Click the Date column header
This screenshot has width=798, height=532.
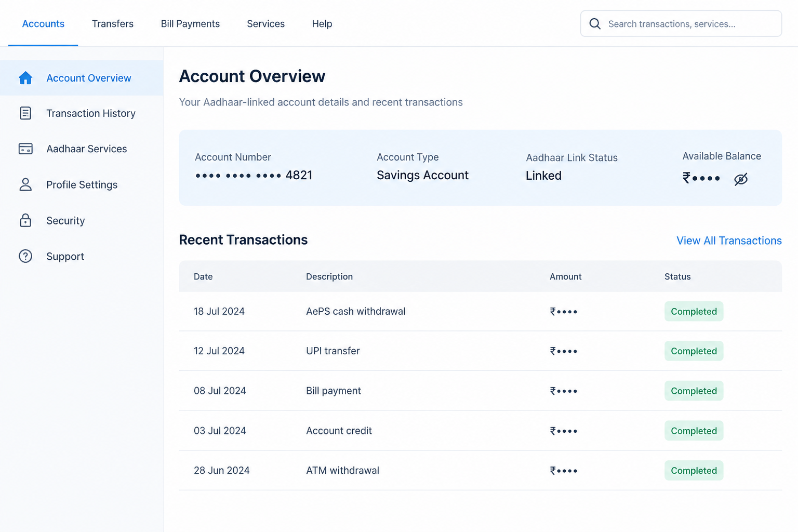tap(203, 276)
